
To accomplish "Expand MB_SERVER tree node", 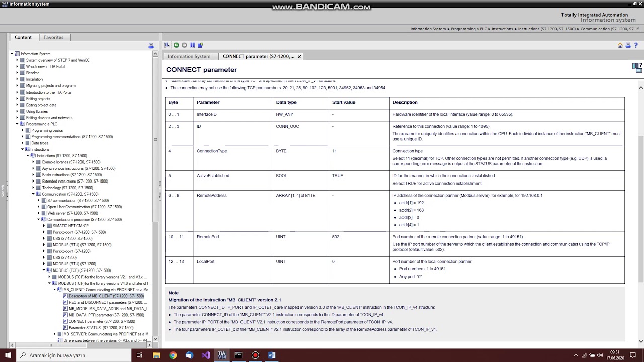I will pos(55,334).
